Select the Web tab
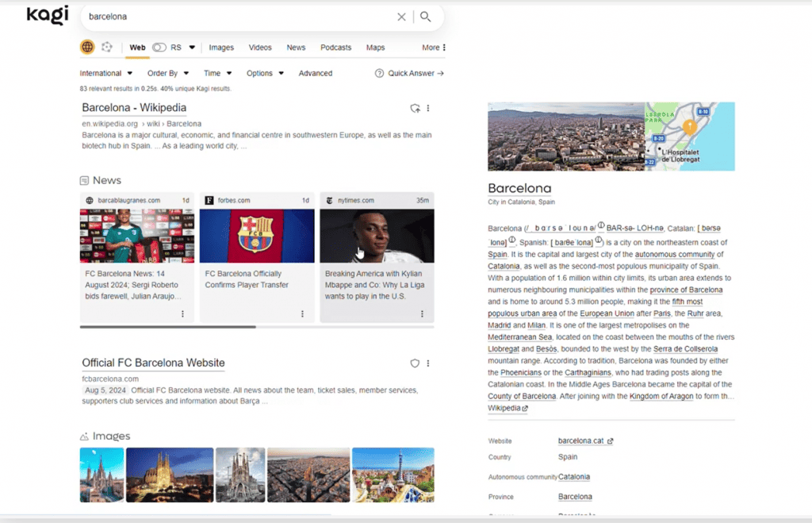Screen dimensions: 812x523 [137, 47]
